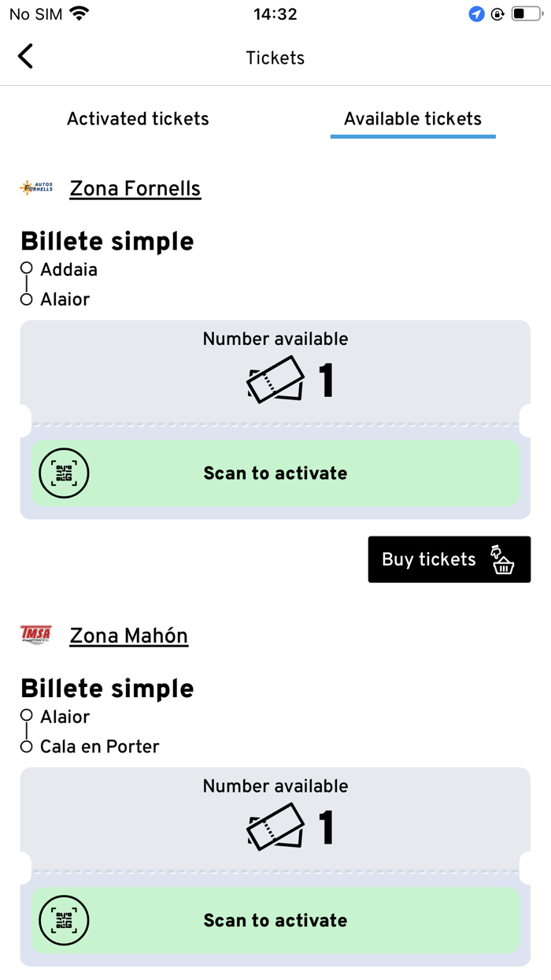Tap QR scan icon for Zona Fornells ticket
551x980 pixels.
(x=65, y=473)
